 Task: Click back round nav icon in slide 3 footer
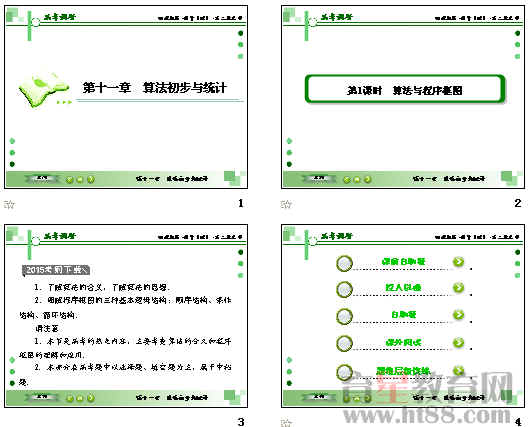tap(70, 399)
